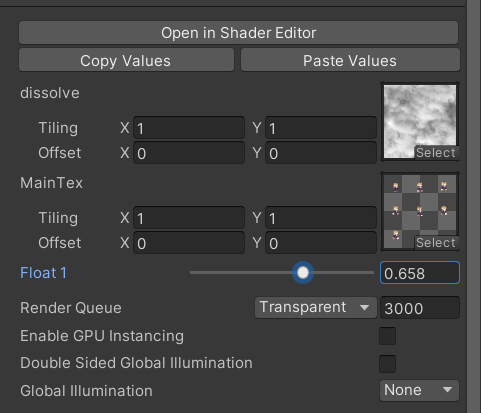Click MainTex Offset Y field

point(321,243)
